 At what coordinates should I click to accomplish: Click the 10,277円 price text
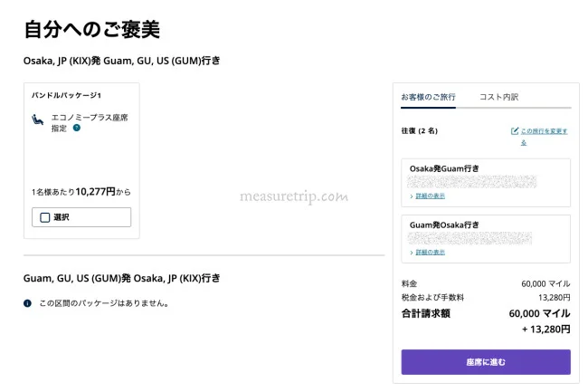pyautogui.click(x=95, y=192)
